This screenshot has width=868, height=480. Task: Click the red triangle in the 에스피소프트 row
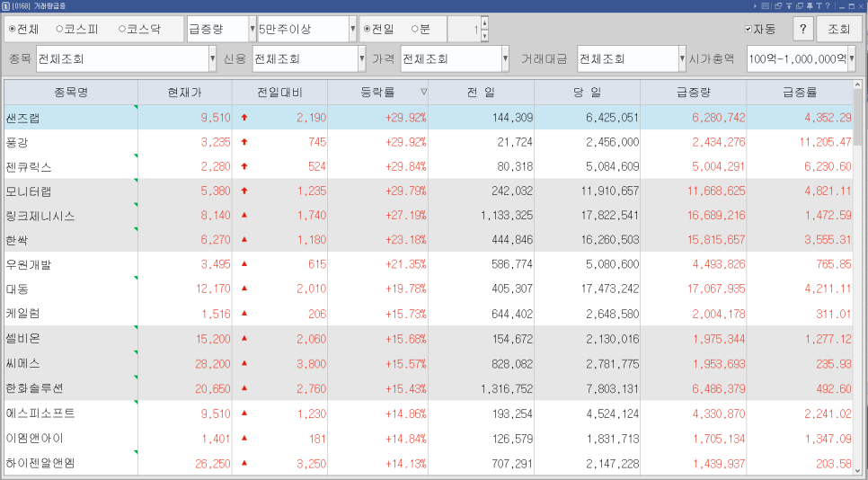(x=244, y=413)
